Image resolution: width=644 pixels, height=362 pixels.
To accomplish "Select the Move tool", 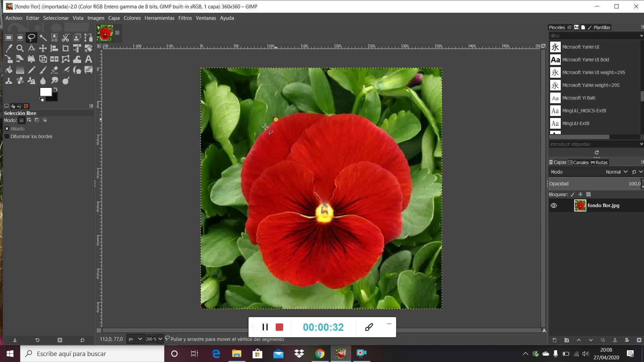I will point(43,48).
